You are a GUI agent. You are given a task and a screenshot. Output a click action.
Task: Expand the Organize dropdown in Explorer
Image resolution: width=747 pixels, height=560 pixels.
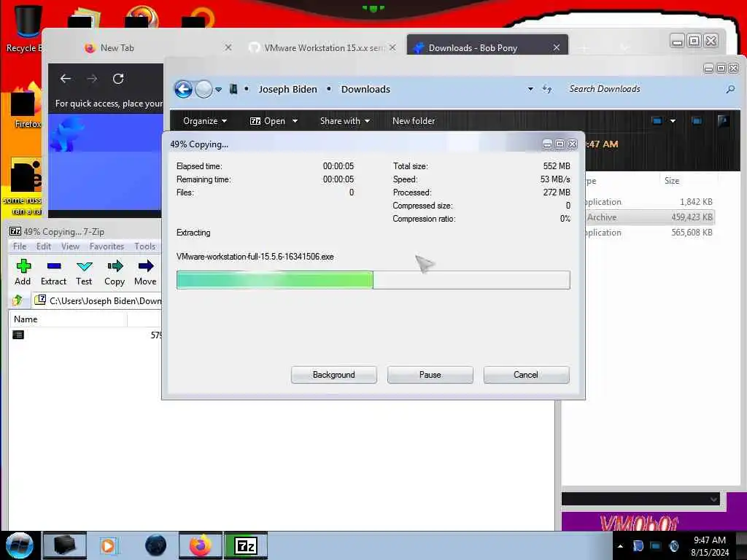205,121
